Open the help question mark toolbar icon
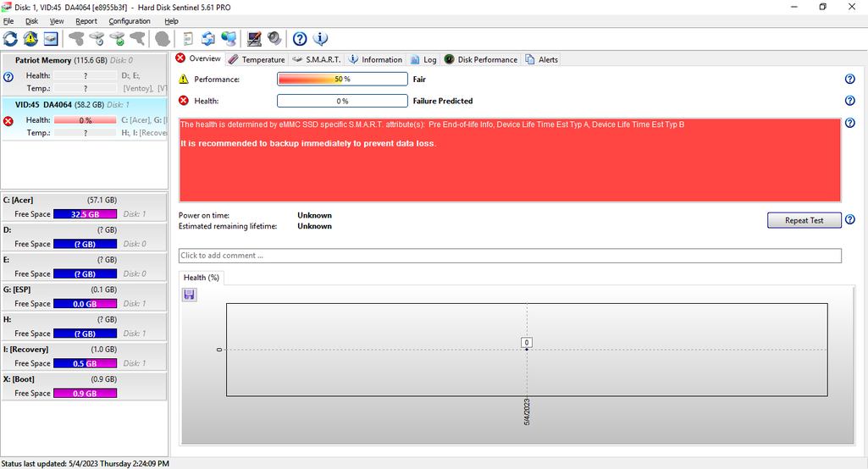868x469 pixels. [x=300, y=38]
